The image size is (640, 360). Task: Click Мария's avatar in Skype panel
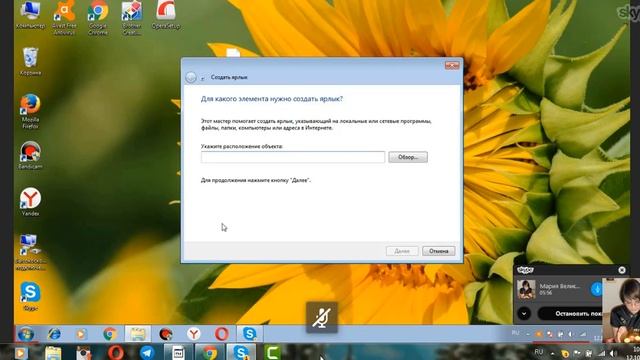tap(526, 289)
